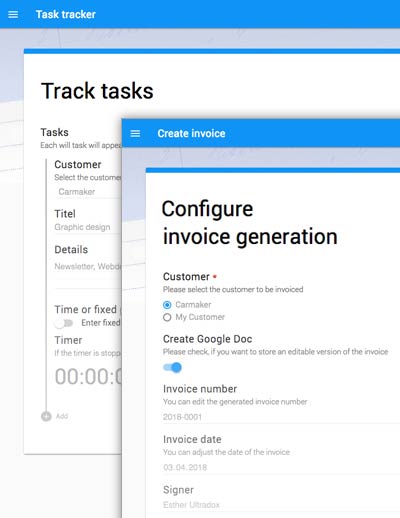Open the Task tracker hamburger menu

pyautogui.click(x=13, y=14)
